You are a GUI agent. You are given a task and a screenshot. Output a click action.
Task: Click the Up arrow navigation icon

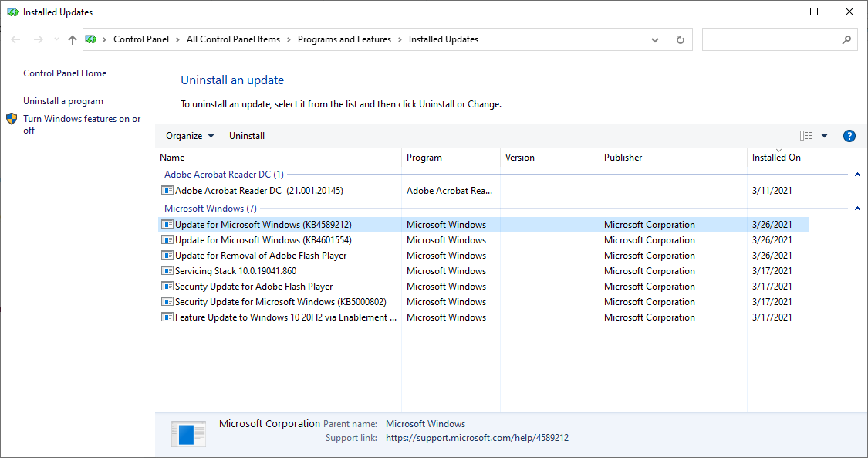[x=73, y=39]
